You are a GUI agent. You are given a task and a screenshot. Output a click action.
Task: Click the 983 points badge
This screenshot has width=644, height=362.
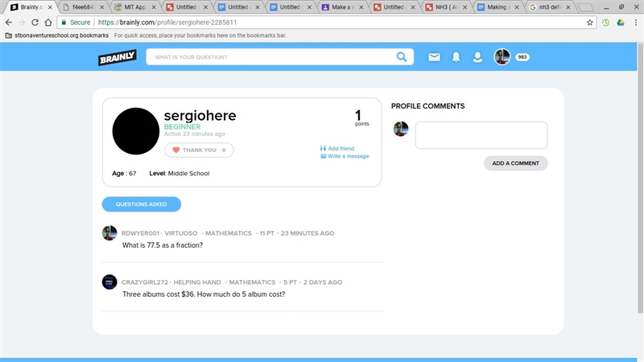pos(522,57)
